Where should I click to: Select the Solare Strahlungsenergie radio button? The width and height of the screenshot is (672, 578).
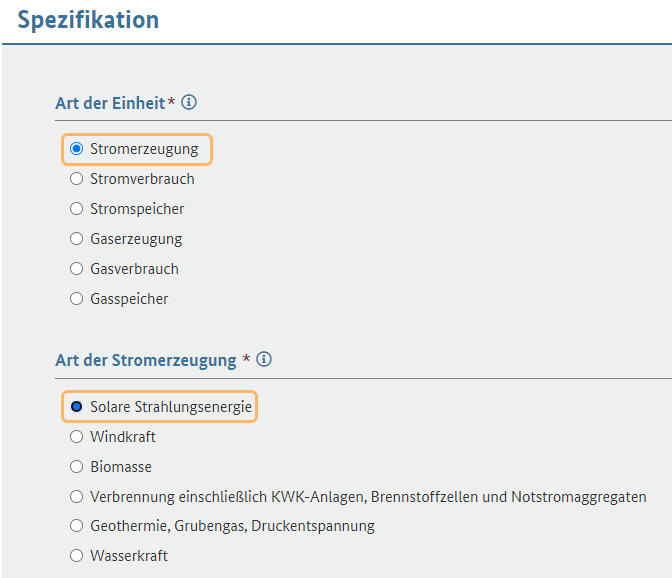(x=76, y=406)
